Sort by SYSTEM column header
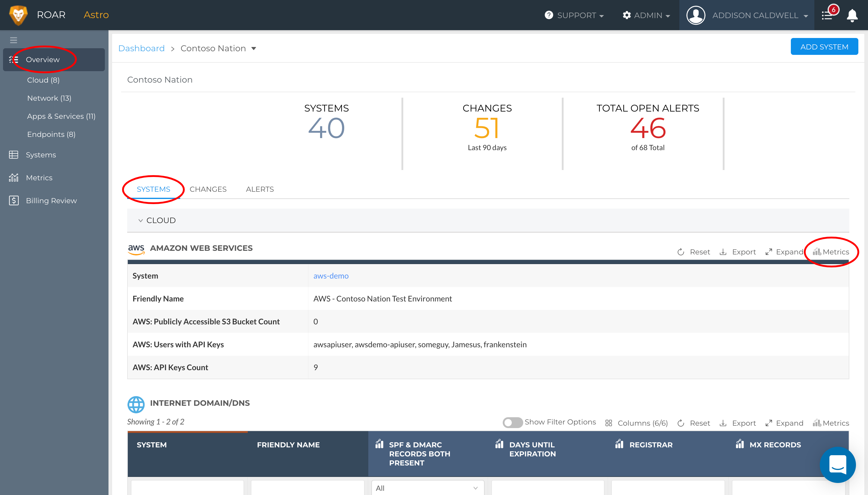The image size is (868, 495). (152, 445)
